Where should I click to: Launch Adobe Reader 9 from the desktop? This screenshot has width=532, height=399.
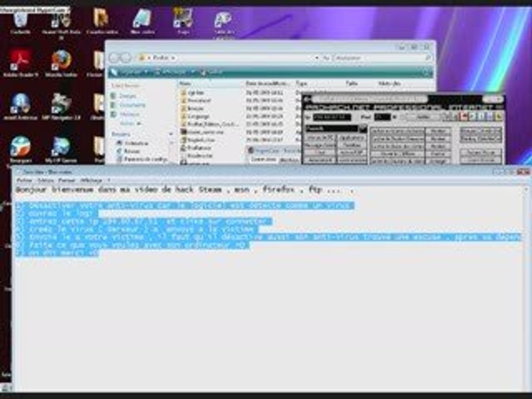(21, 63)
